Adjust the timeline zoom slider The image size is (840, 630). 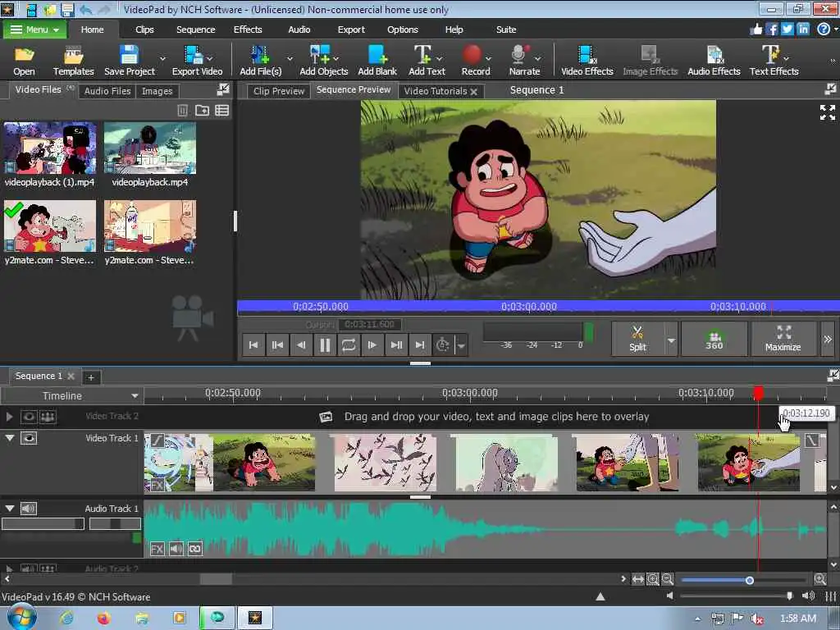click(x=750, y=580)
